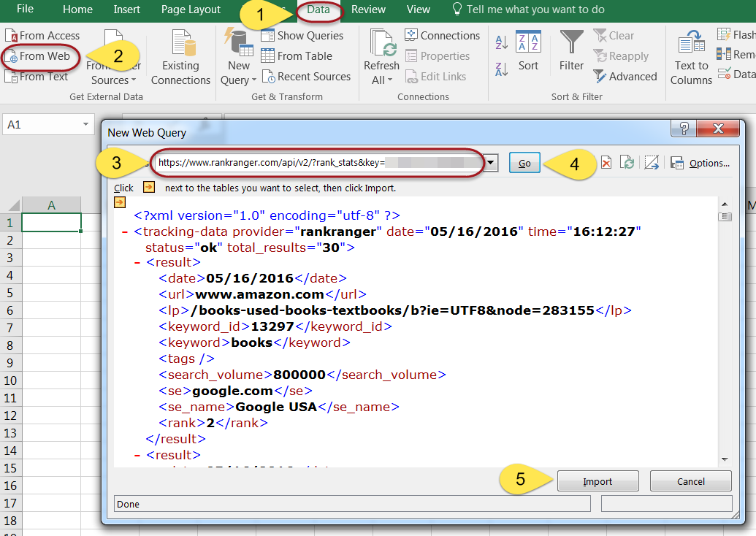Open Existing Connections
Image resolution: width=756 pixels, height=536 pixels.
(x=180, y=58)
